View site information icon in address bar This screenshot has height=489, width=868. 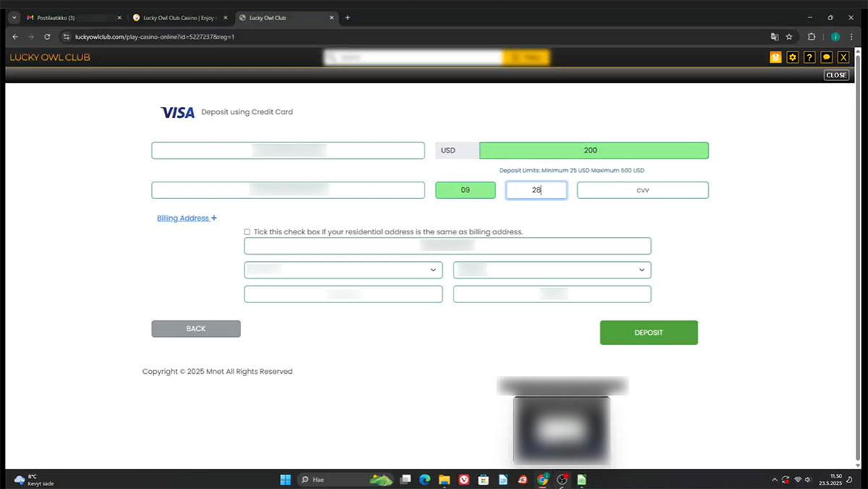pyautogui.click(x=67, y=36)
